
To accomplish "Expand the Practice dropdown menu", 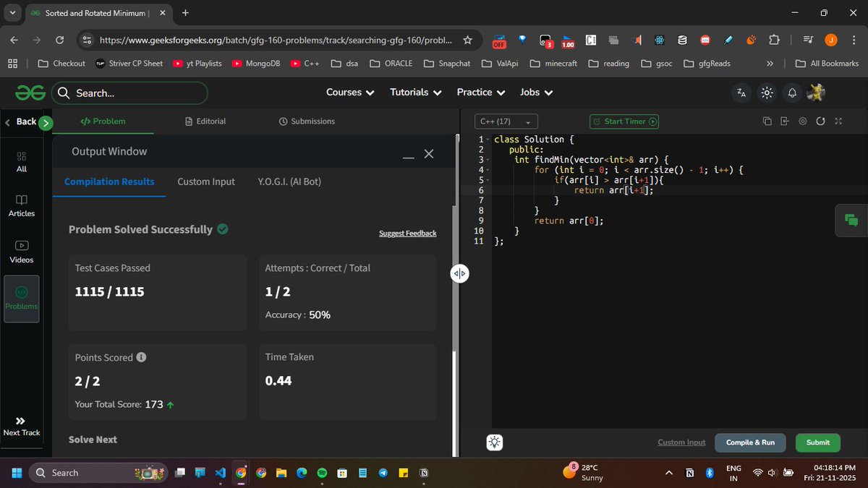I will pos(480,93).
